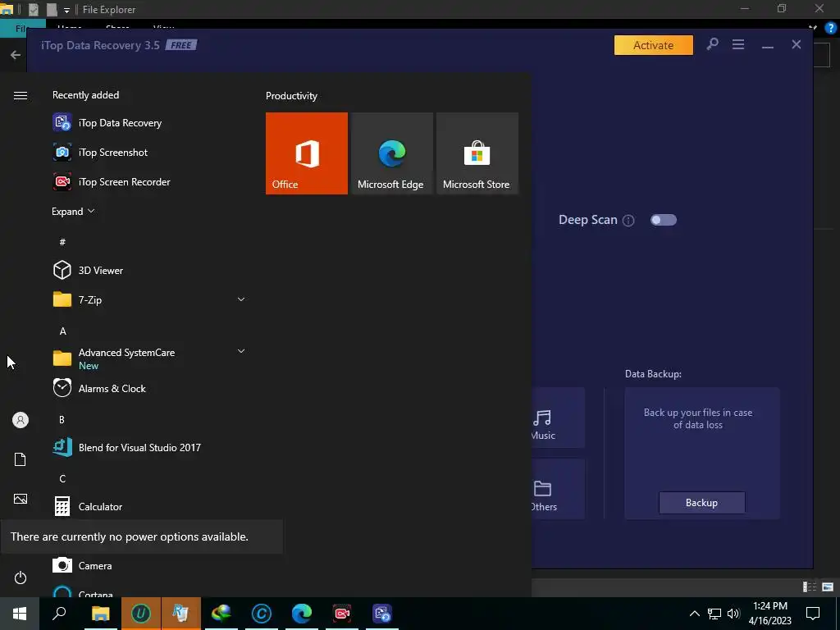Screen dimensions: 840x630
Task: Open iTop Data Recovery taskbar icon
Action: coord(382,614)
